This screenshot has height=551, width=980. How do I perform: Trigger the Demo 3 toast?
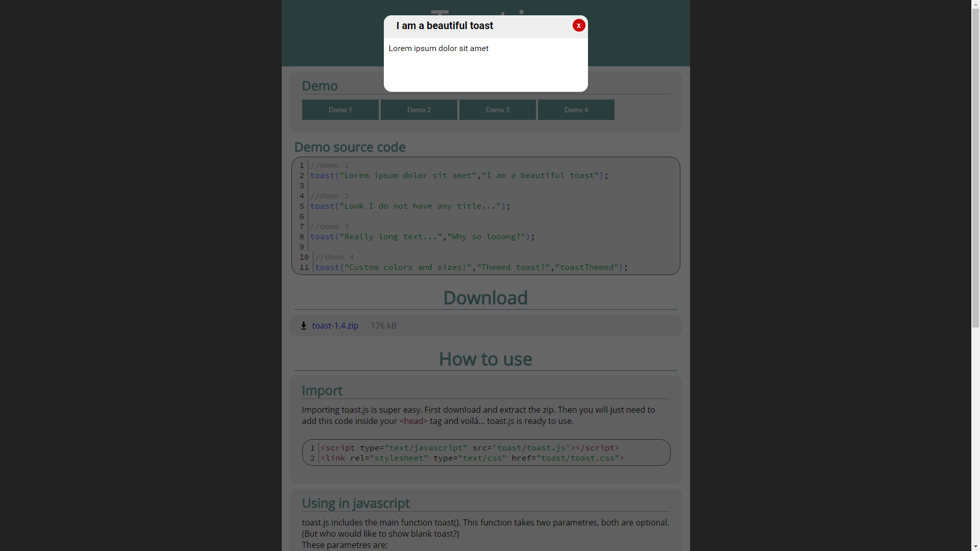pos(497,109)
